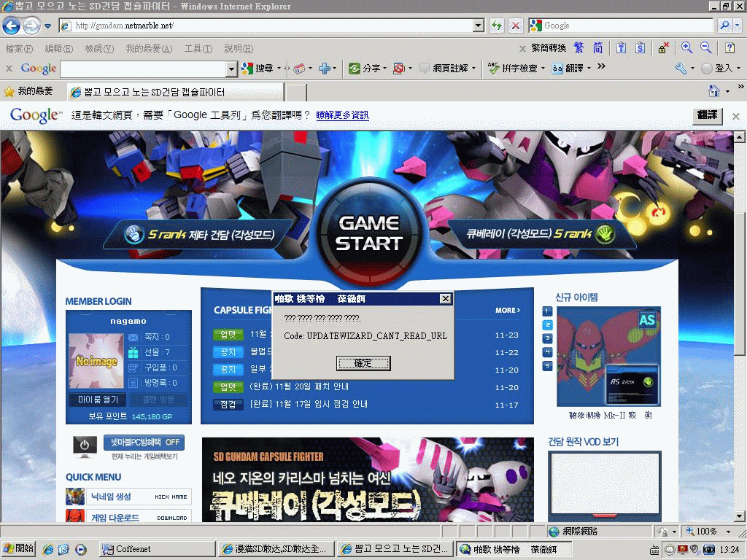Select the SD건담 캡슐파이터 browser tab

tap(174, 92)
